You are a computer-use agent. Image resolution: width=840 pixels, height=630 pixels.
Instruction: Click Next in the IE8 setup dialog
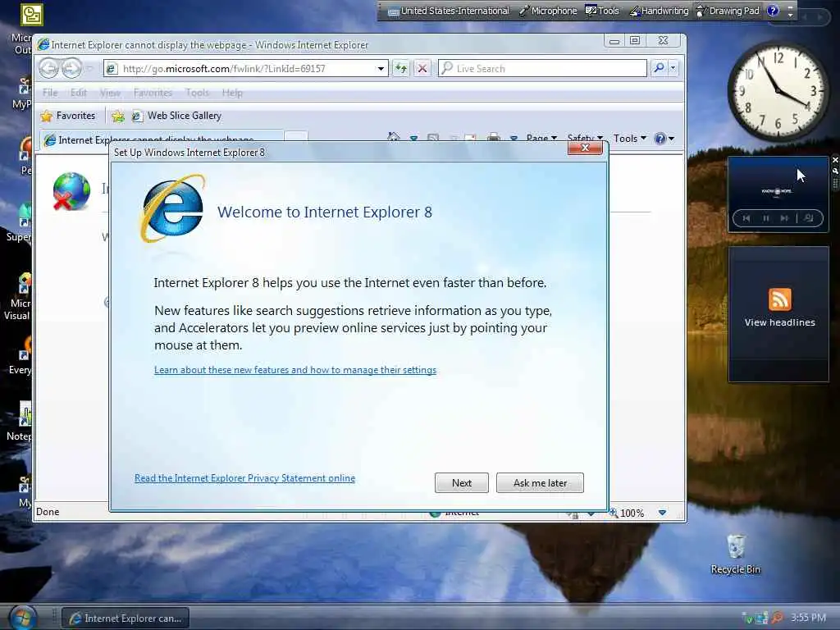tap(461, 482)
